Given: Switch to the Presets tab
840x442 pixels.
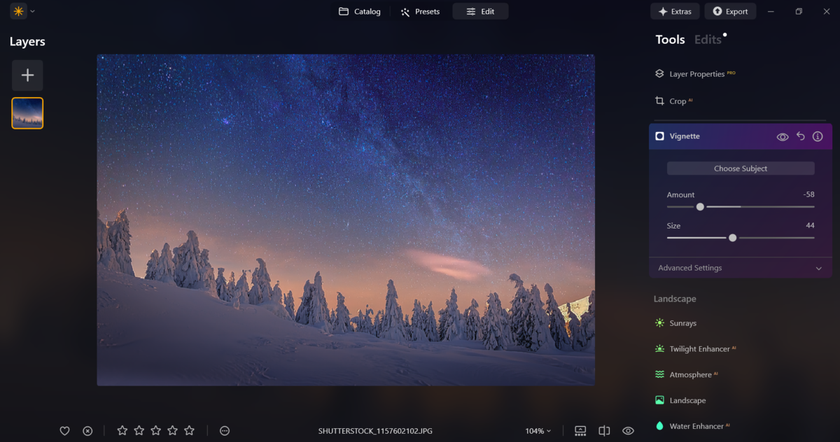Looking at the screenshot, I should click(420, 12).
